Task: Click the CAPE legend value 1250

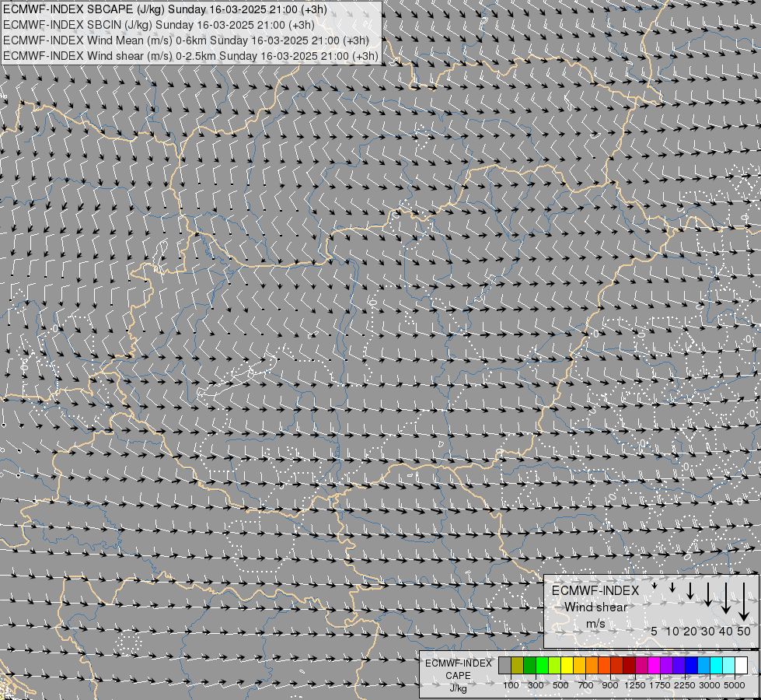Action: (635, 685)
